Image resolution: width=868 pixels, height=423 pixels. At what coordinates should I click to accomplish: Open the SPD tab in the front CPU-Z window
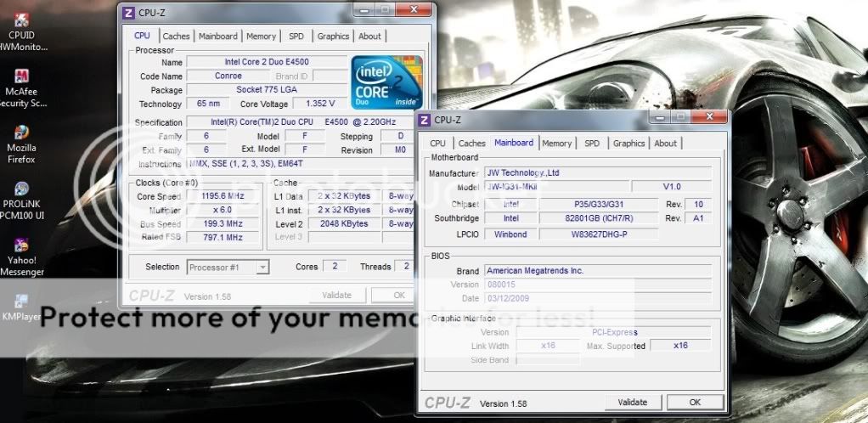click(x=592, y=144)
